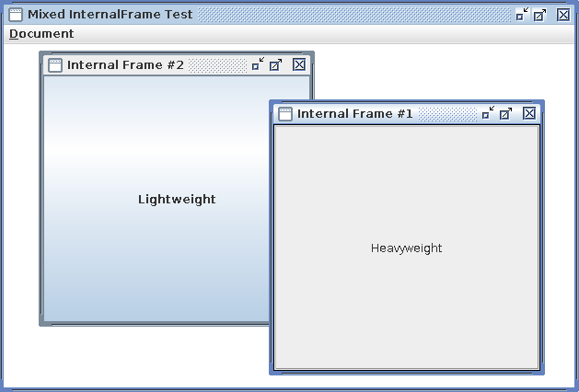The image size is (579, 392).
Task: Iconify Internal Frame #2
Action: [258, 64]
